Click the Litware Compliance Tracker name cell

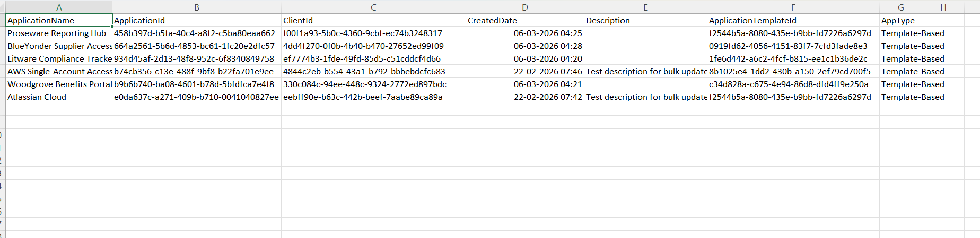59,58
